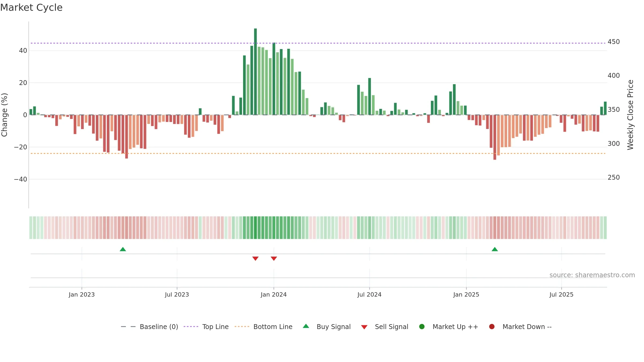Viewport: 644px width, 362px height.
Task: Click the '−40' left axis tick label
Action: tap(21, 179)
